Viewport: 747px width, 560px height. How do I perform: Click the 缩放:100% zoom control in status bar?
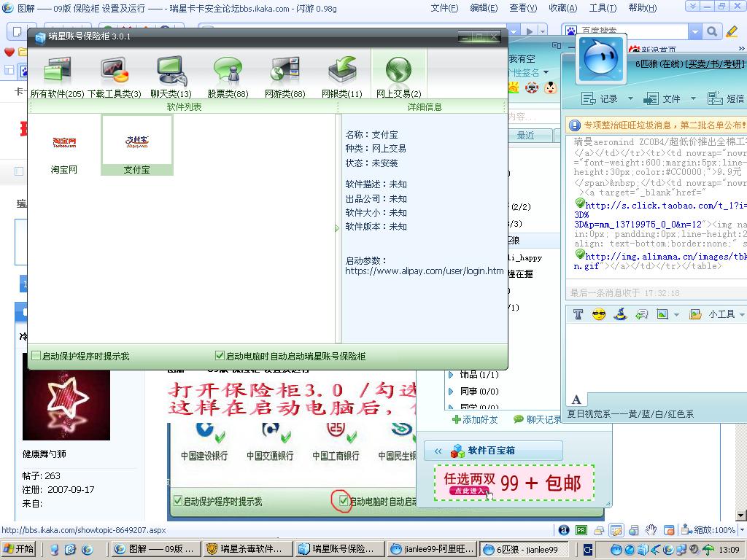(713, 529)
